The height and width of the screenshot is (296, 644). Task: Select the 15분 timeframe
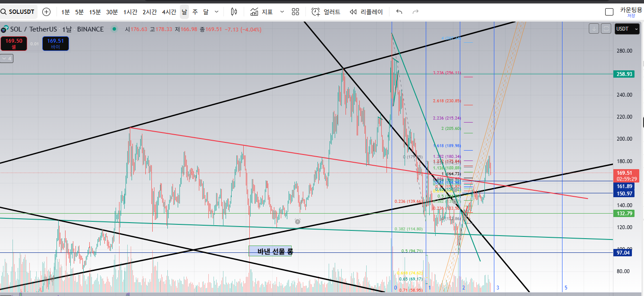[x=95, y=12]
